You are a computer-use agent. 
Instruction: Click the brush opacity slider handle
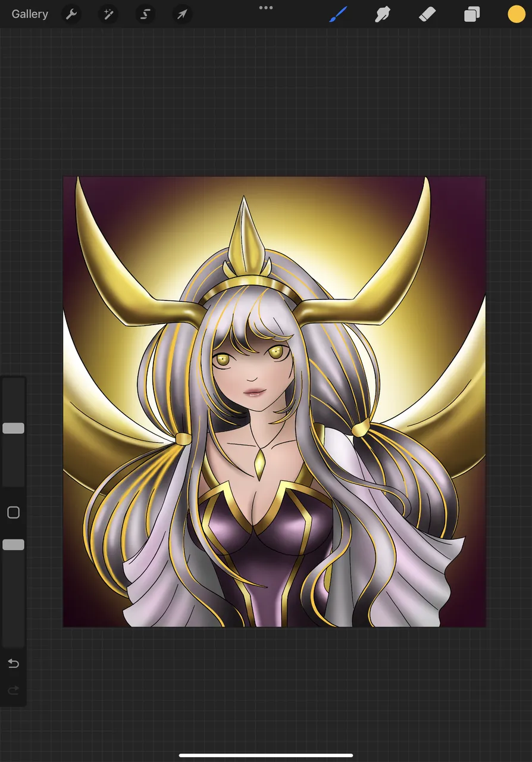point(13,545)
